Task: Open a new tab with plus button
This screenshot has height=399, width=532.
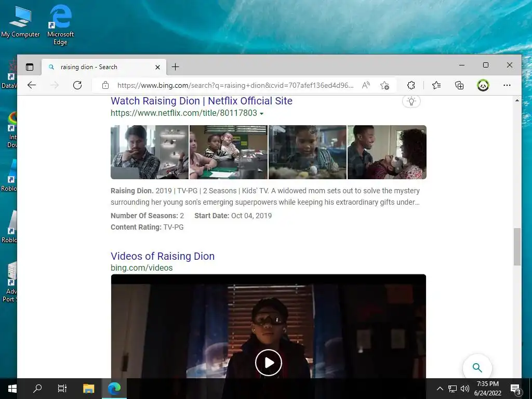Action: [175, 67]
